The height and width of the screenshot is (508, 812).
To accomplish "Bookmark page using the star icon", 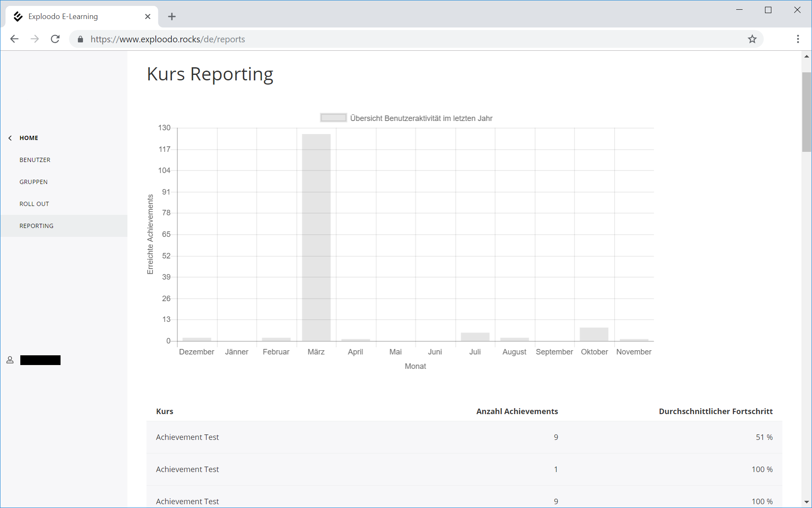I will [x=752, y=39].
